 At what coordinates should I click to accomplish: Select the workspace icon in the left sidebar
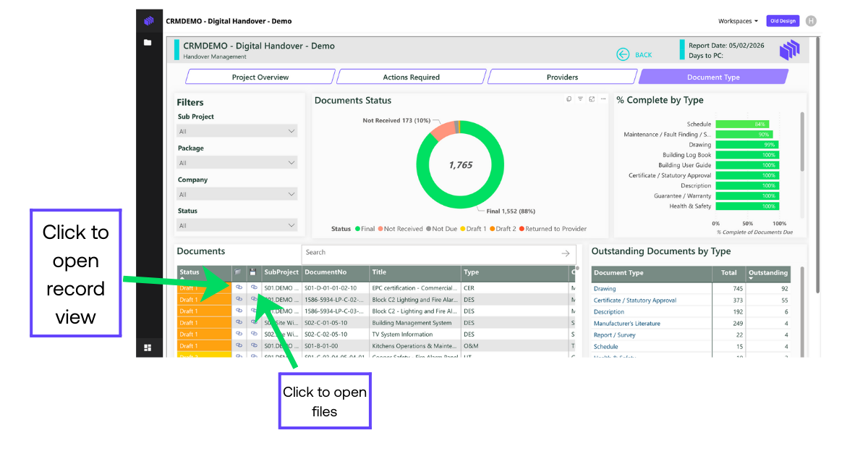pos(148,20)
